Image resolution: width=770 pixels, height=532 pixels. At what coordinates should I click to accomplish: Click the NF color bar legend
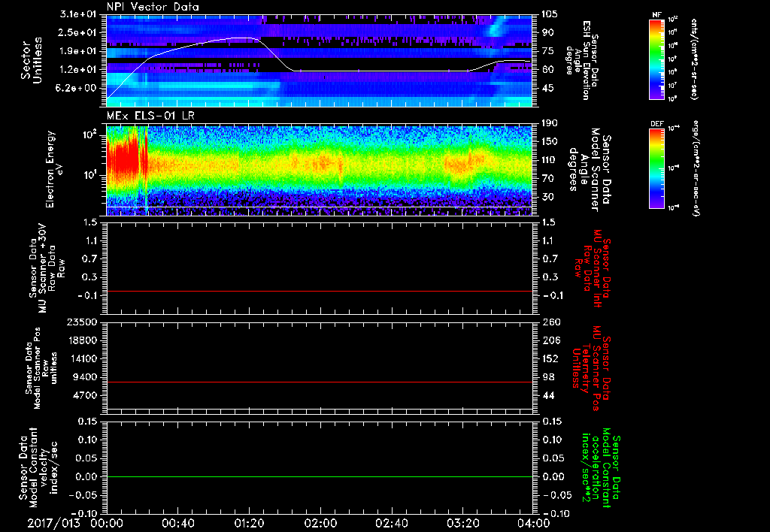click(x=657, y=59)
